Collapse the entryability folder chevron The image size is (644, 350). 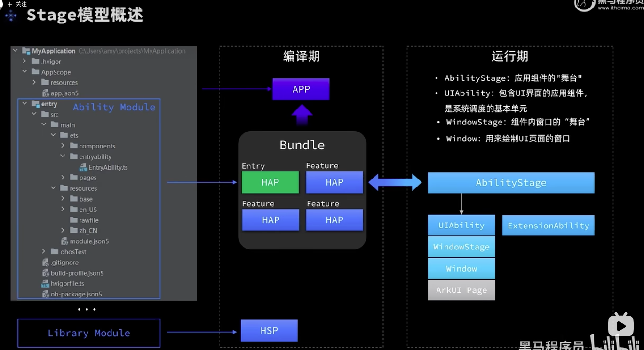[63, 156]
